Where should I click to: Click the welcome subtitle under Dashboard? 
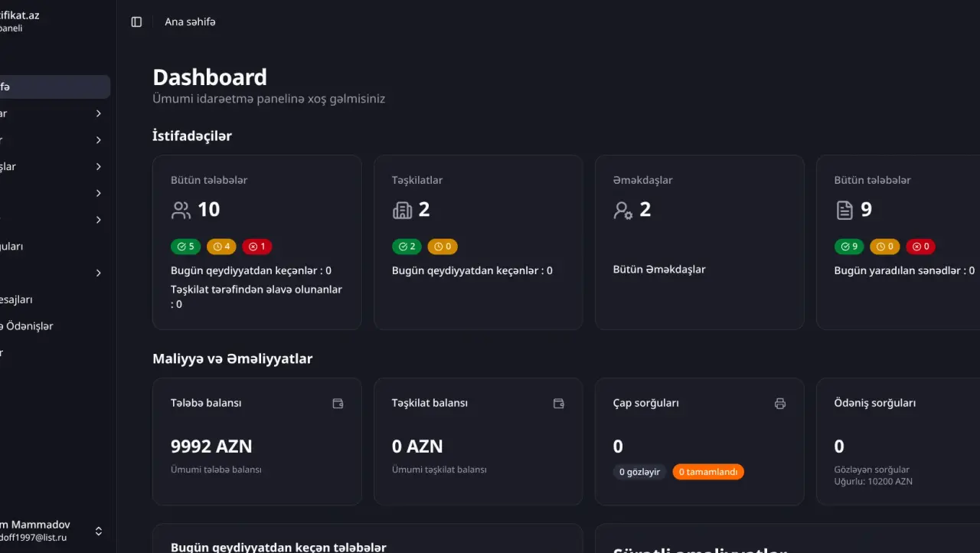[269, 99]
